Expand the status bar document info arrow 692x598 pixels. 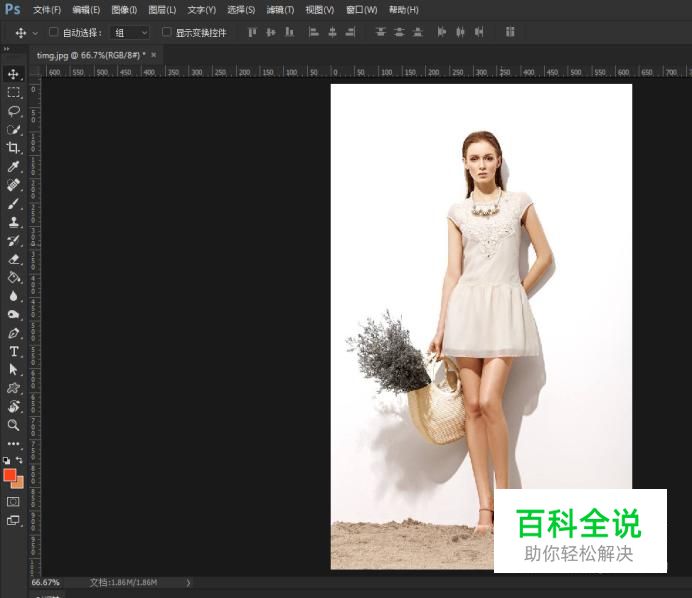click(x=188, y=582)
